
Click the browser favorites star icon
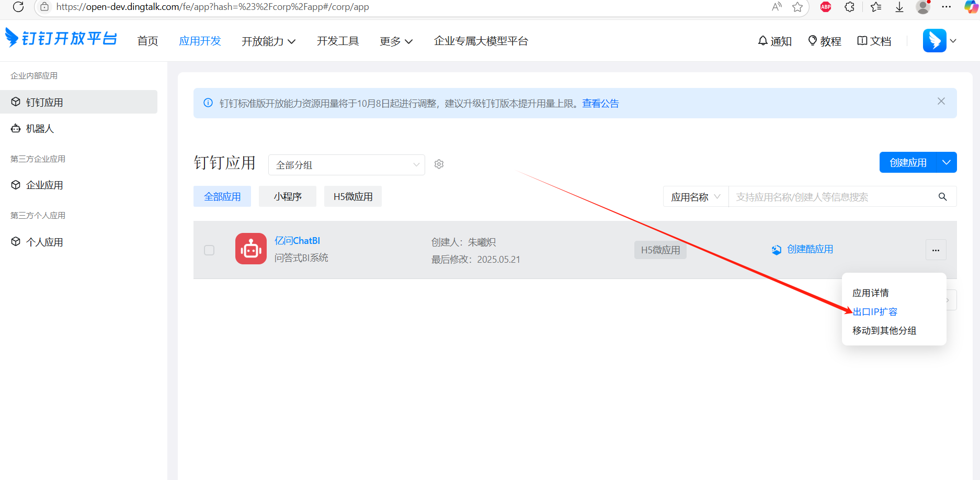[x=797, y=7]
